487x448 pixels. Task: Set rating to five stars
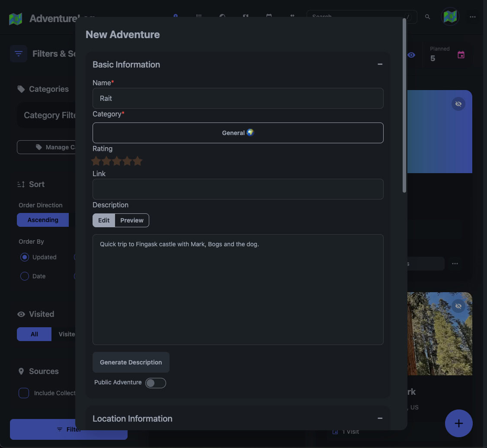pyautogui.click(x=138, y=161)
